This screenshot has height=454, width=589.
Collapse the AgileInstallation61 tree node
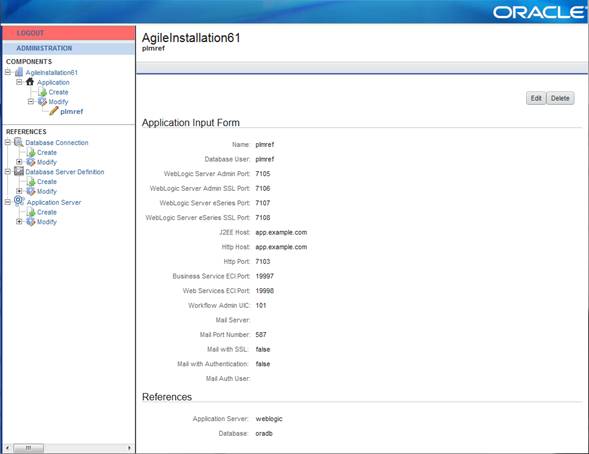[x=8, y=72]
